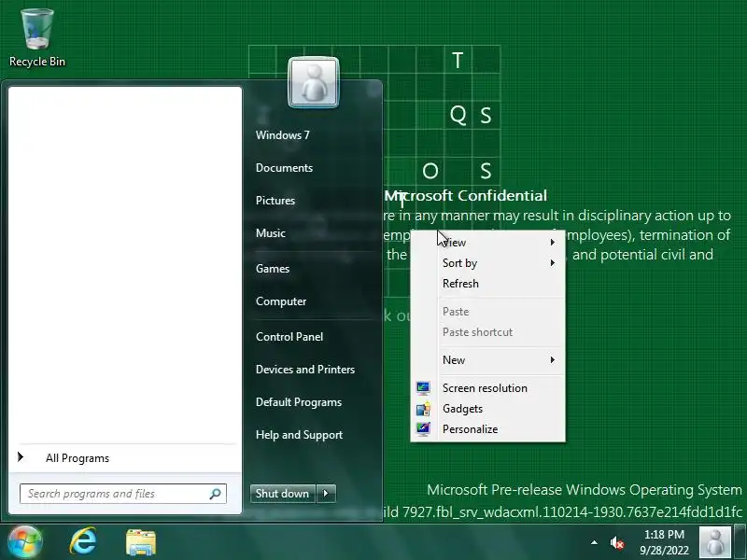This screenshot has width=747, height=560.
Task: Open Devices and Printers
Action: pyautogui.click(x=305, y=370)
